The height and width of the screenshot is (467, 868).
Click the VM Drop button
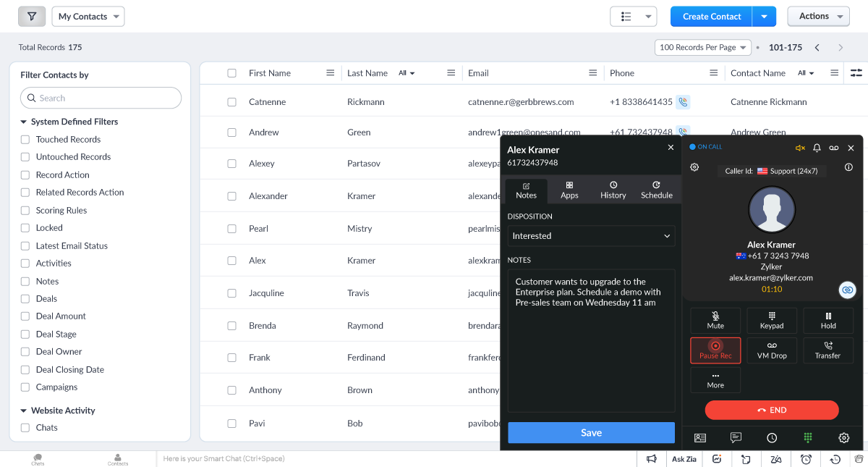[x=771, y=350]
